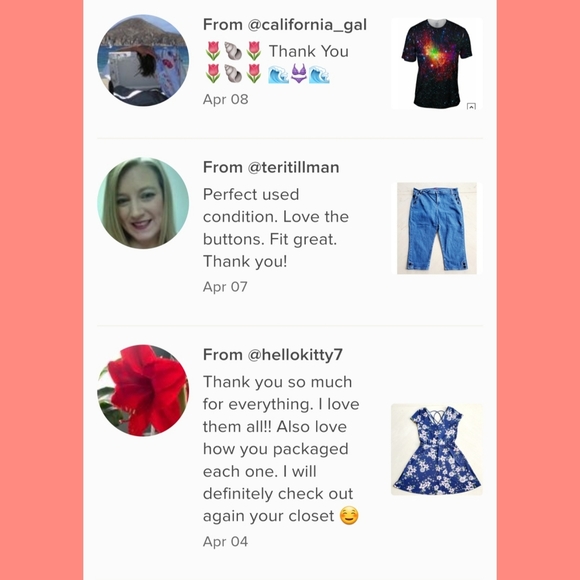View the blue denim capri listing
The width and height of the screenshot is (580, 580).
coord(437,228)
